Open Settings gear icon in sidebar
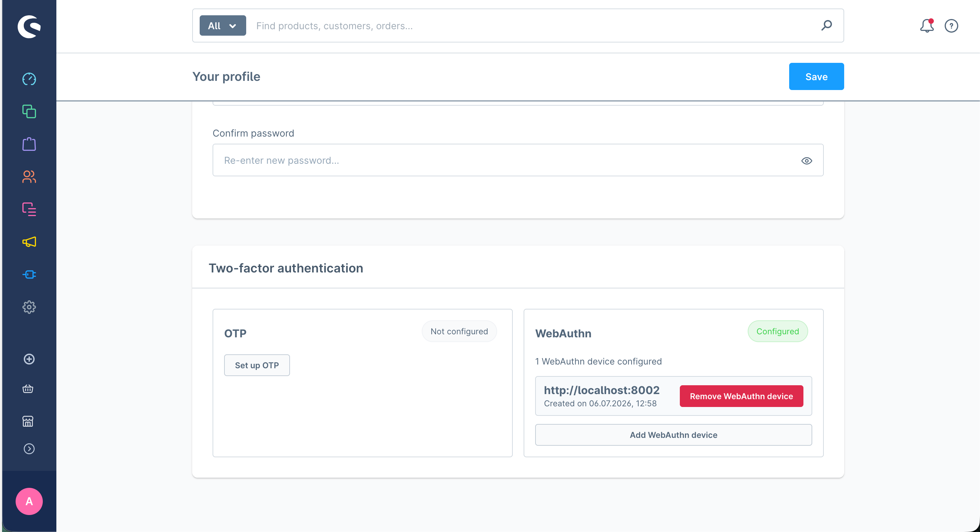 [x=29, y=307]
